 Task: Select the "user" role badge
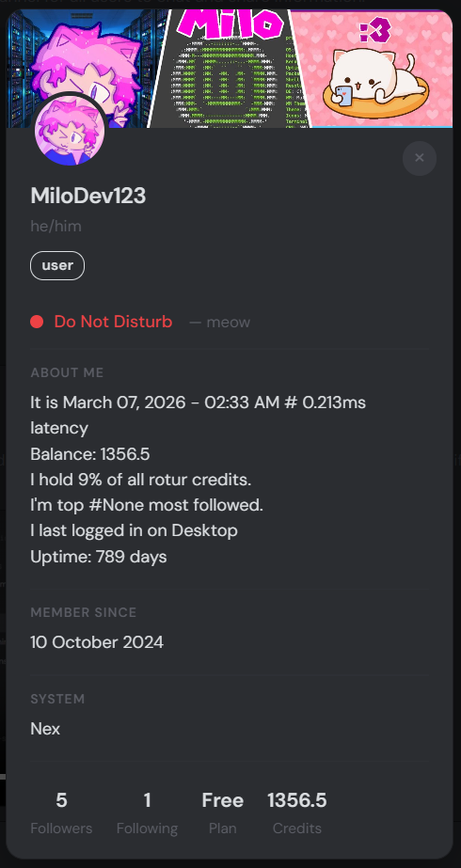57,266
